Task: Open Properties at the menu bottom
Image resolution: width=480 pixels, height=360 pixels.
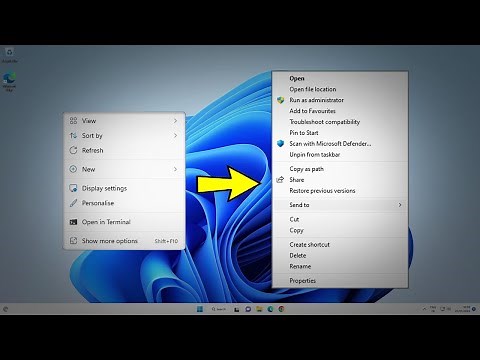Action: tap(340, 281)
